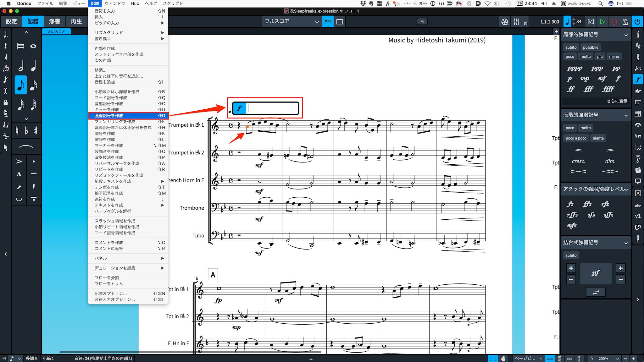Select the double whole note duration

(21, 46)
